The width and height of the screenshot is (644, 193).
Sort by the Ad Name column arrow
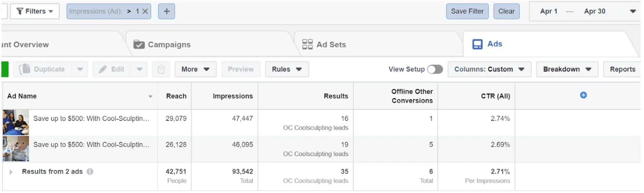click(x=150, y=96)
